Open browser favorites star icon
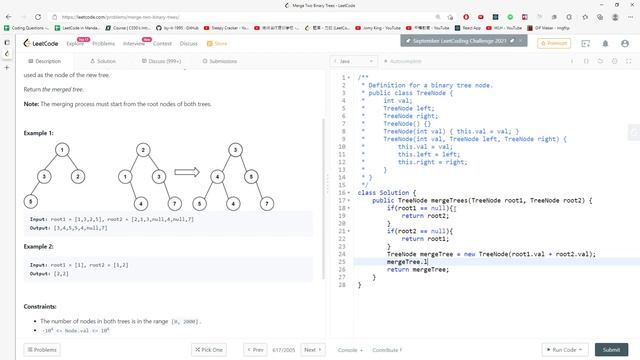The width and height of the screenshot is (640, 360). (x=585, y=17)
